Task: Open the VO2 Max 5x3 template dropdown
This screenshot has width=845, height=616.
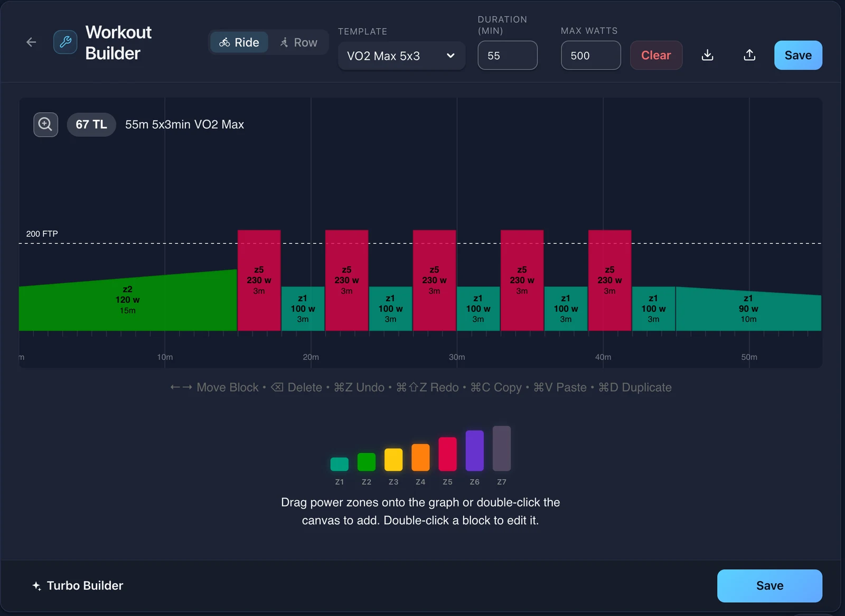Action: tap(401, 55)
